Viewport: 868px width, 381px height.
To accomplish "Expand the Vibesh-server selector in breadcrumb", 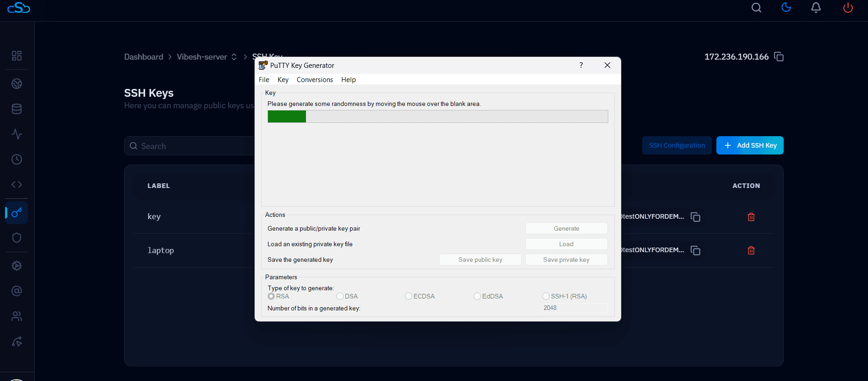I will [234, 57].
